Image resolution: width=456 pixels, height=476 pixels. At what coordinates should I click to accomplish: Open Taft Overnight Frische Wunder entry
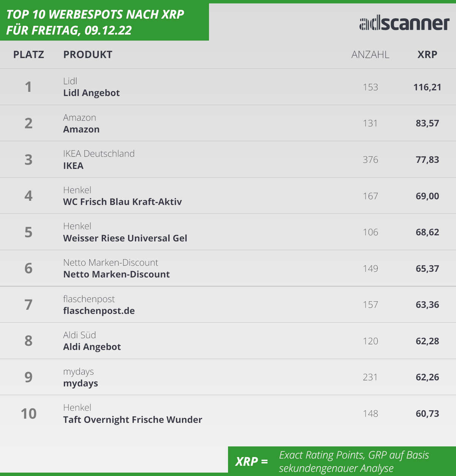[133, 420]
